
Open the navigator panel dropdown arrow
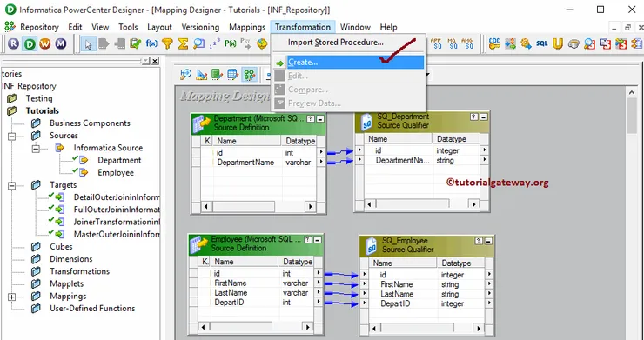click(x=146, y=61)
